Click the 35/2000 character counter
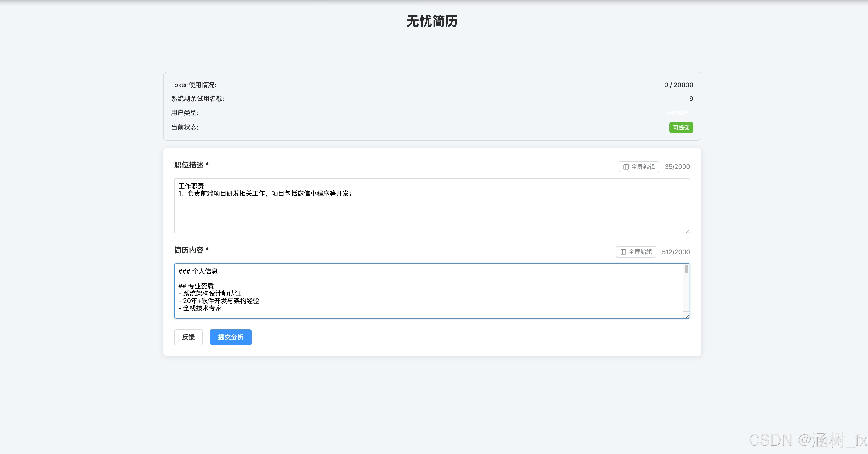Image resolution: width=868 pixels, height=454 pixels. pos(677,167)
